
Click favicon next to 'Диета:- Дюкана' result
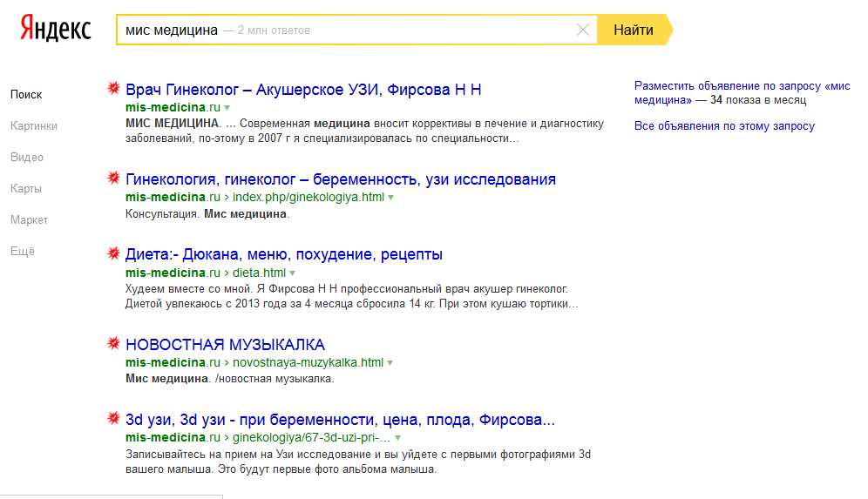tap(113, 253)
